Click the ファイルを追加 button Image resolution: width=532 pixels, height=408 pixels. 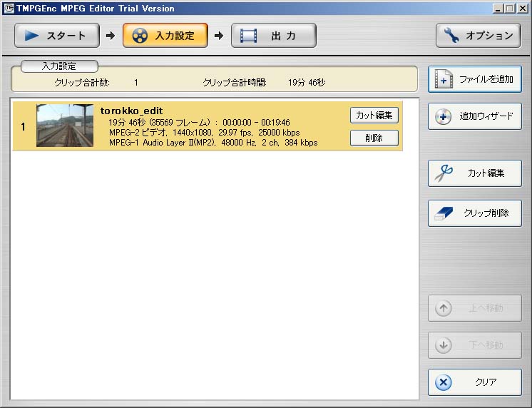pos(475,79)
